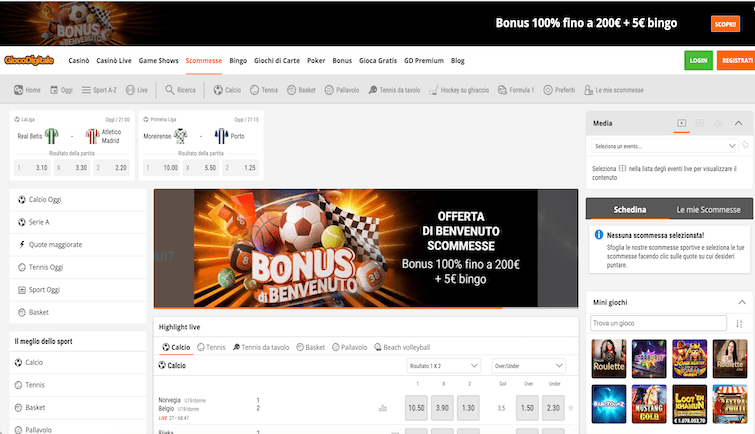This screenshot has width=755, height=434.
Task: Open Calcio Oggi in left sidebar
Action: tap(78, 199)
